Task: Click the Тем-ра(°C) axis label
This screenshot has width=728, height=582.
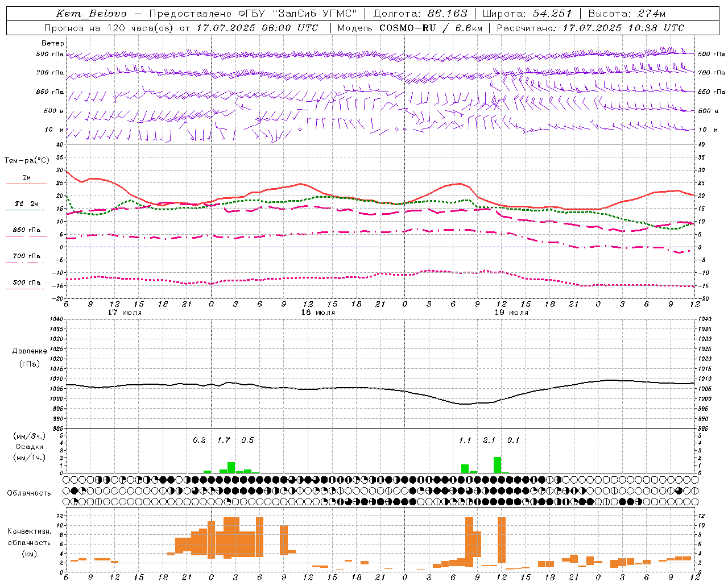Action: pos(27,161)
